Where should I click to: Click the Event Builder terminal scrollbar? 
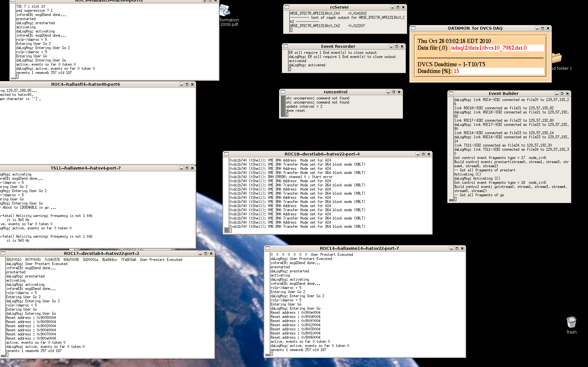point(451,149)
